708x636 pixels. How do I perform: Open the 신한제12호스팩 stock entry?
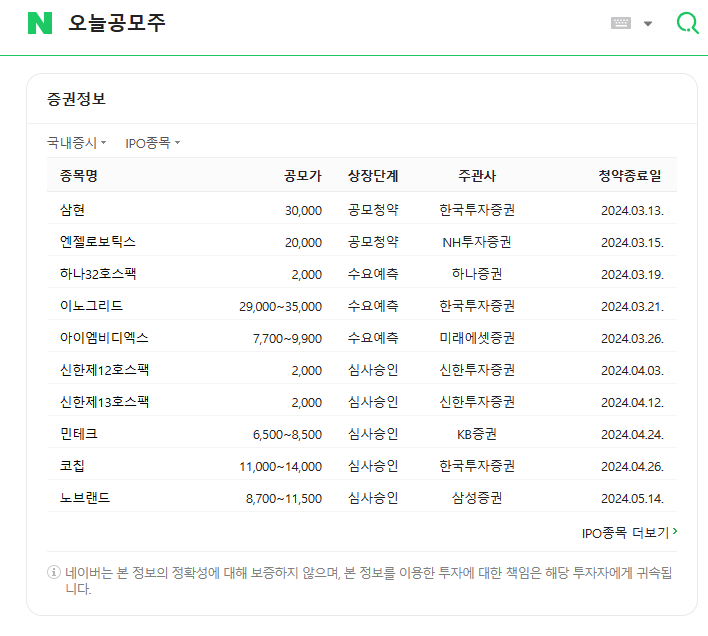[104, 370]
